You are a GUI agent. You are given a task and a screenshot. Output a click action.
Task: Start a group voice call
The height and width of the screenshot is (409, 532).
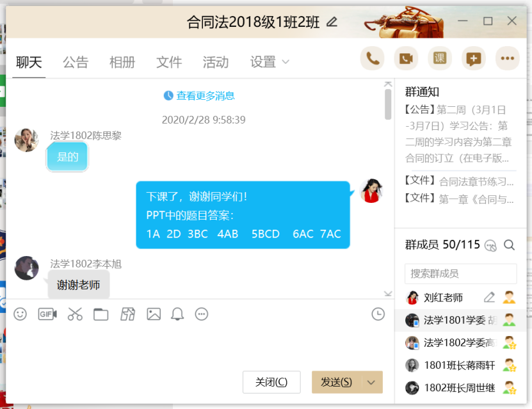click(372, 58)
